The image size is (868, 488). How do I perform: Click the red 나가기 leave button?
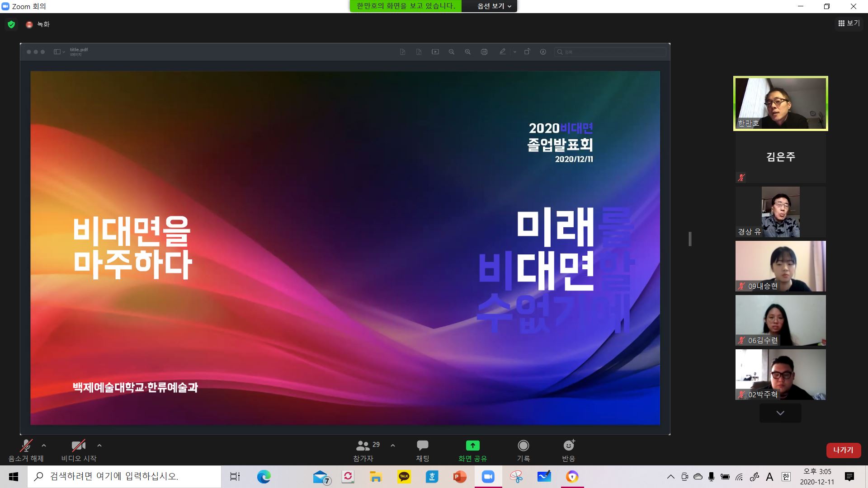click(843, 450)
